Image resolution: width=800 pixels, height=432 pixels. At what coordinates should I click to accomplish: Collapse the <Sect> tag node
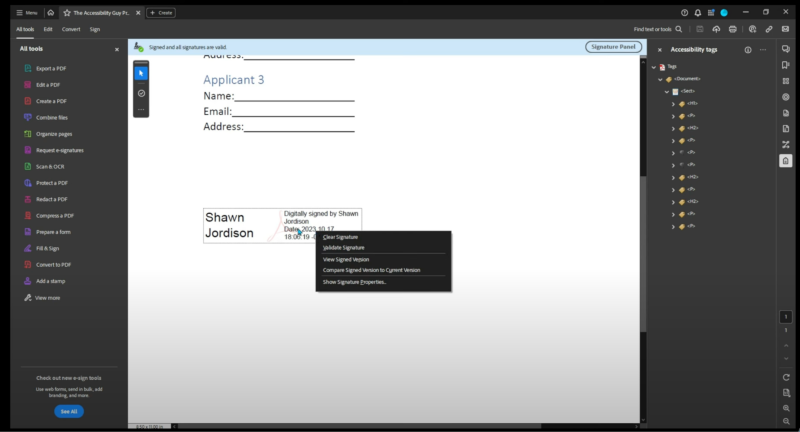tap(668, 91)
